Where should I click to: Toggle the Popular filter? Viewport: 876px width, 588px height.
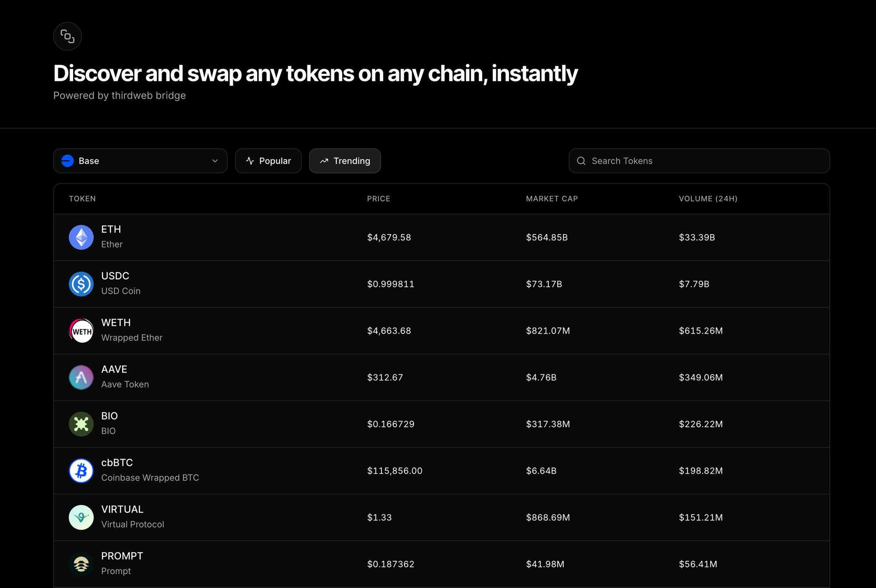(x=268, y=161)
